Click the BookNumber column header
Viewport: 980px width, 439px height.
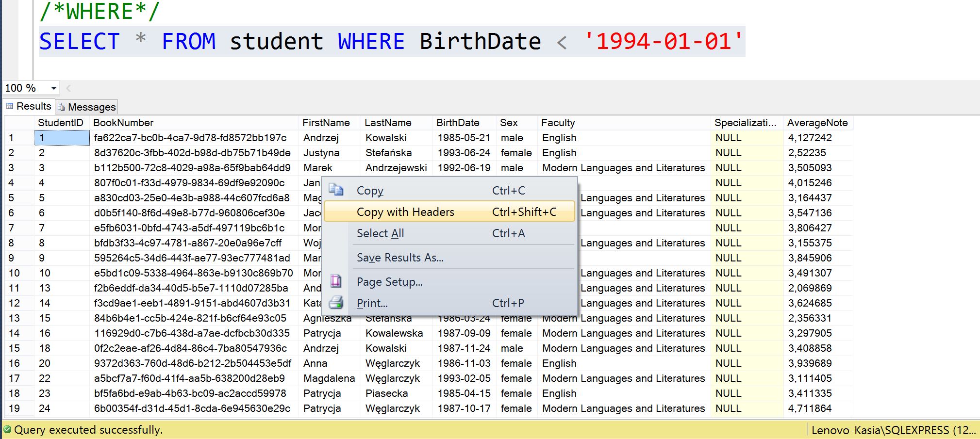point(194,123)
